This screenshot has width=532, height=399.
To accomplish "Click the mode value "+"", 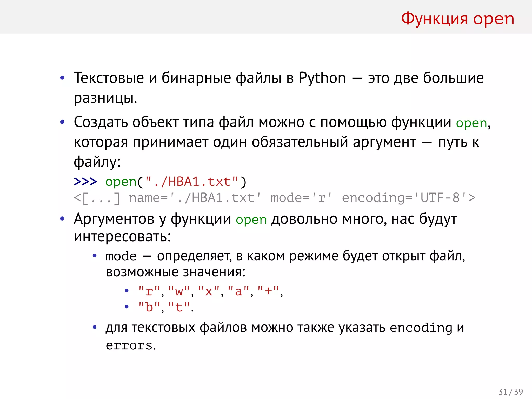I will 268,291.
